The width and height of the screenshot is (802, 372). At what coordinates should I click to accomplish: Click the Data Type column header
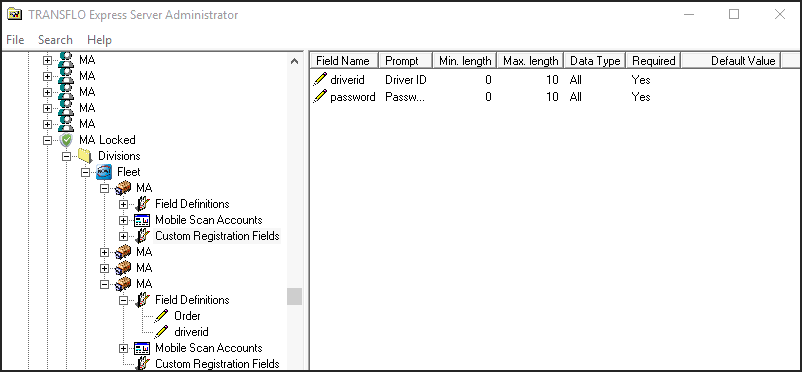tap(595, 60)
